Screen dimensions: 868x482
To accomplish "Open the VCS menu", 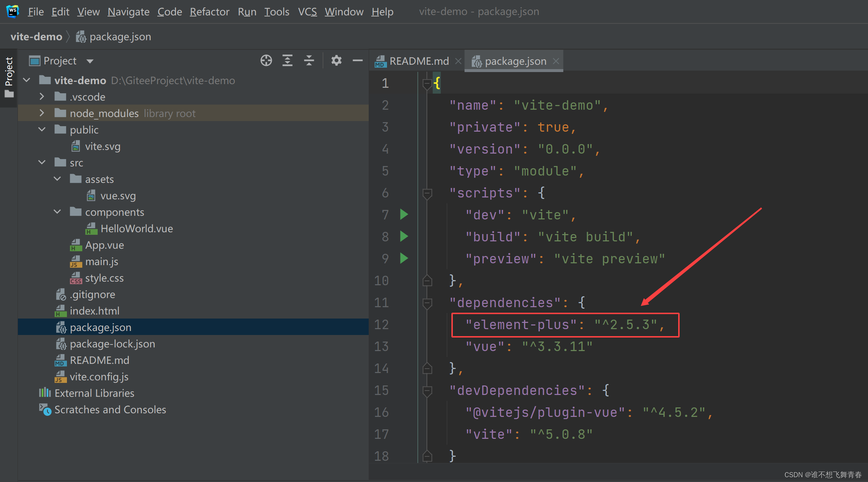I will [307, 12].
